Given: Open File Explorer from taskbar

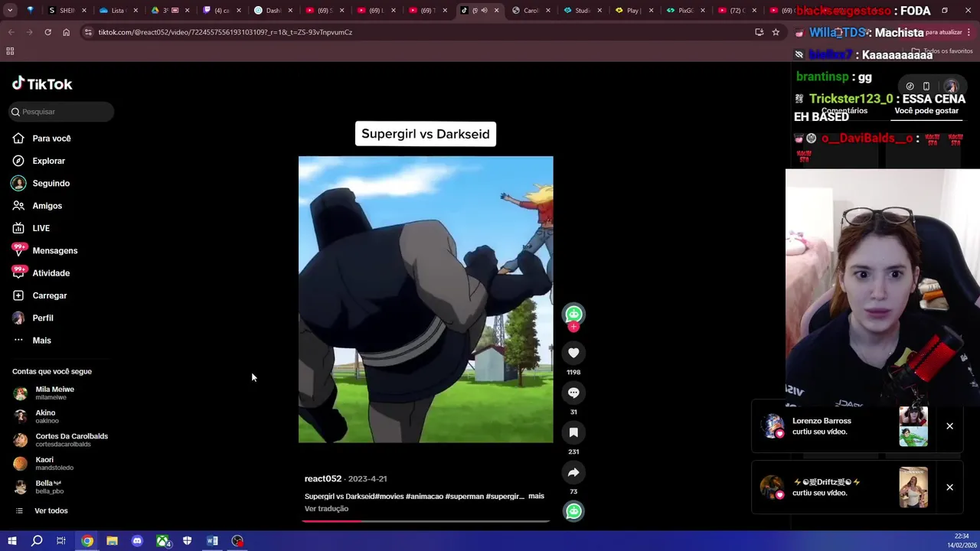Looking at the screenshot, I should click(112, 541).
